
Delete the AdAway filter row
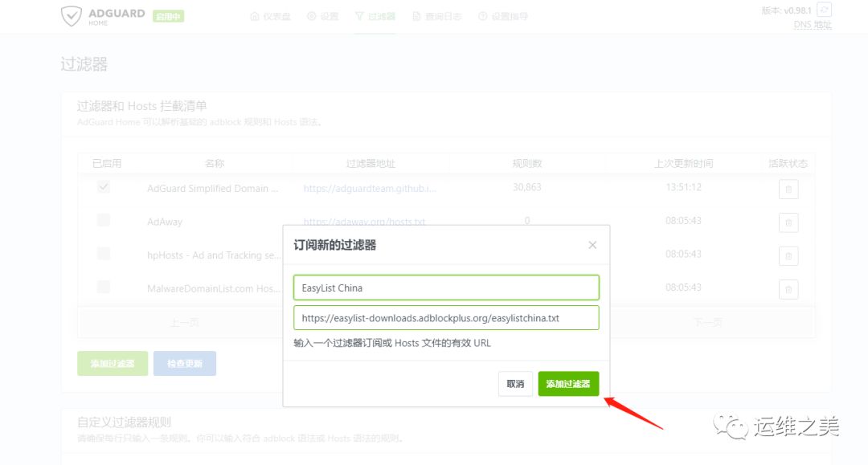(x=788, y=222)
